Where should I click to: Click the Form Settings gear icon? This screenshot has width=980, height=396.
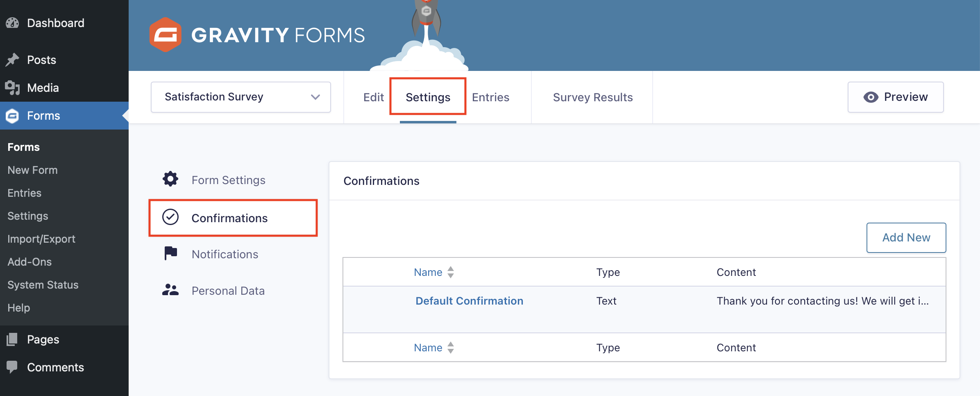(x=170, y=179)
